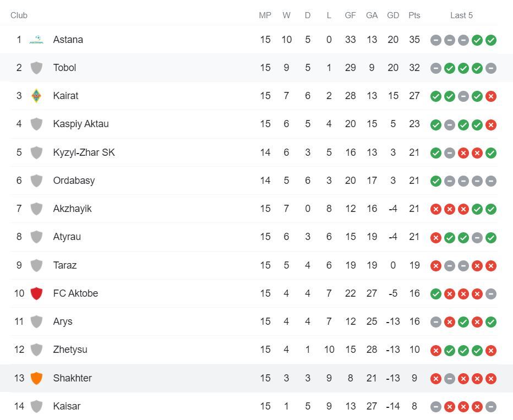Click Ordabasy's green win icon

point(436,181)
